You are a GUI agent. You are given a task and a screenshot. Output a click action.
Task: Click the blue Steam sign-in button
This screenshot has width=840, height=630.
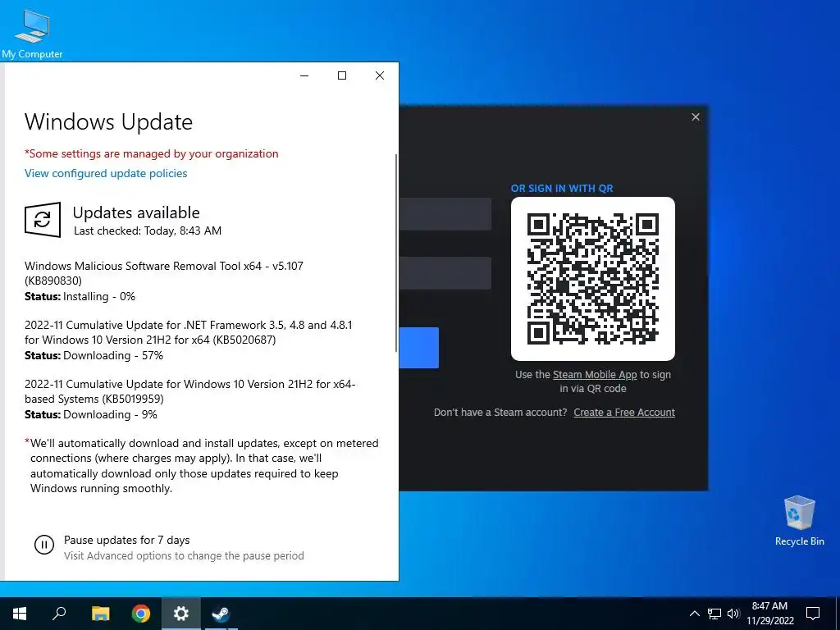click(x=419, y=348)
